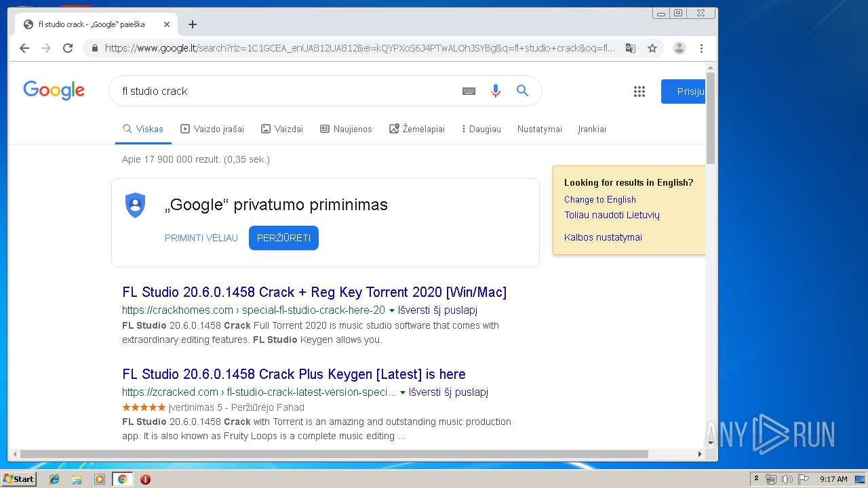
Task: Open the Chrome profile avatar
Action: click(679, 48)
